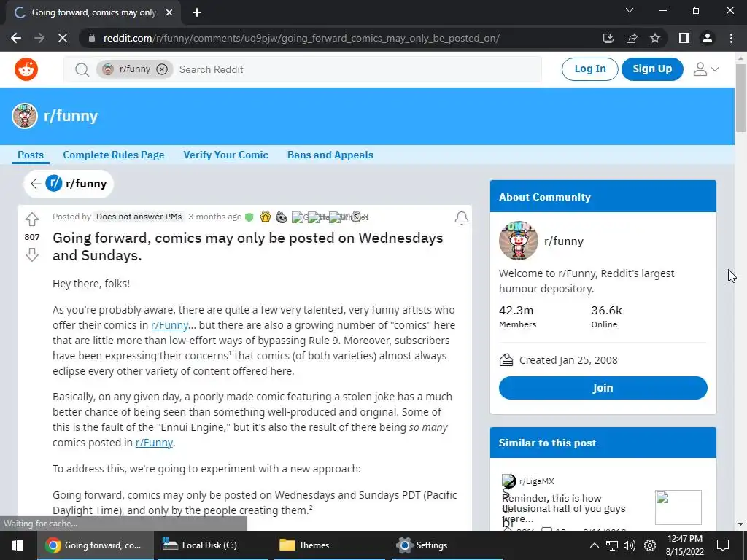Image resolution: width=747 pixels, height=560 pixels.
Task: Click the post notification bell icon
Action: click(x=461, y=218)
